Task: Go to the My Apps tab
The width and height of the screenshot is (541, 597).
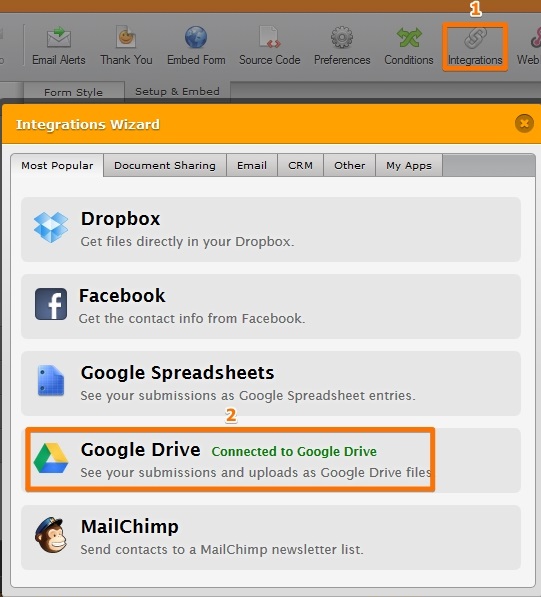Action: coord(409,165)
